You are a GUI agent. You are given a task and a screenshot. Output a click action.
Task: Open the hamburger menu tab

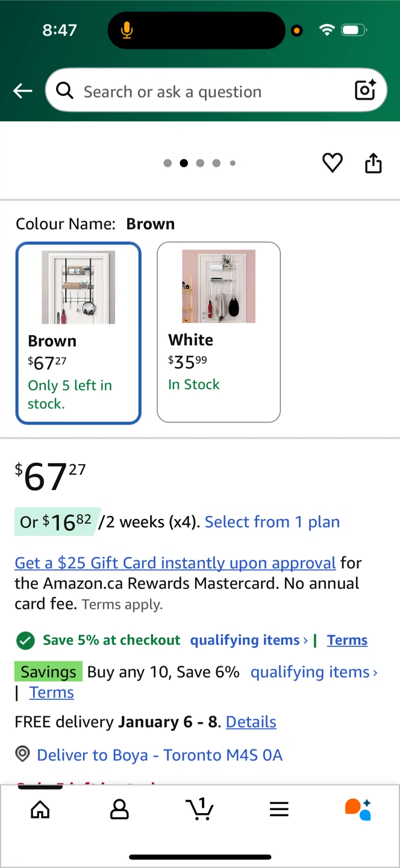(279, 810)
